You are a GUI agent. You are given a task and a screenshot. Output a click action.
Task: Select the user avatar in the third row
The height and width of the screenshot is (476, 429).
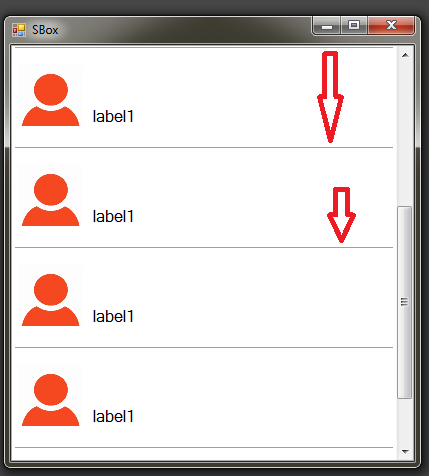pos(51,300)
